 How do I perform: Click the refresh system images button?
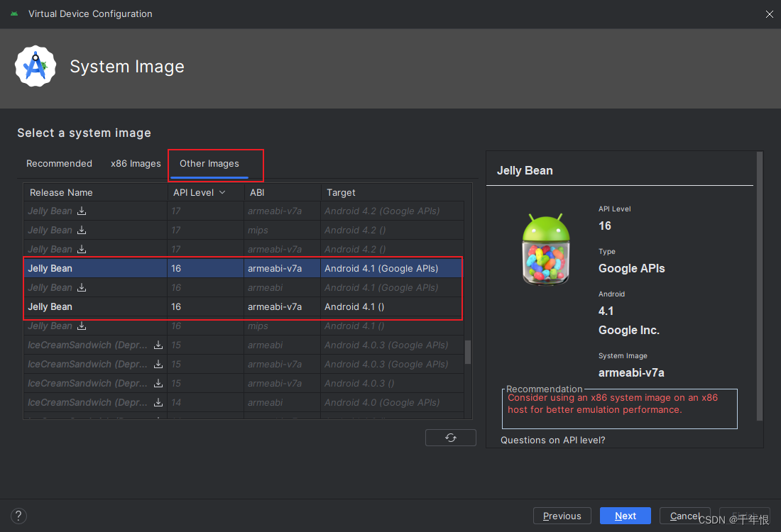pyautogui.click(x=451, y=438)
